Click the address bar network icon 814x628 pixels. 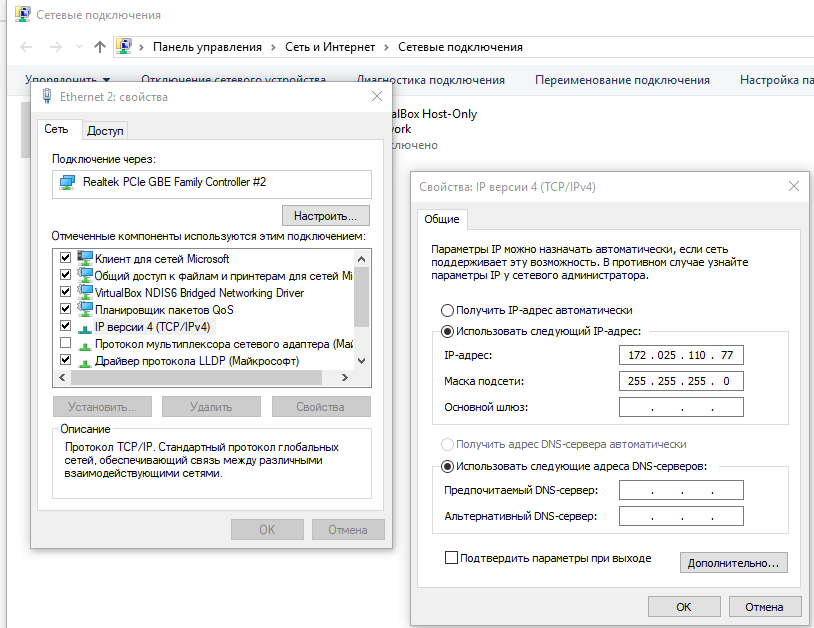click(x=124, y=47)
